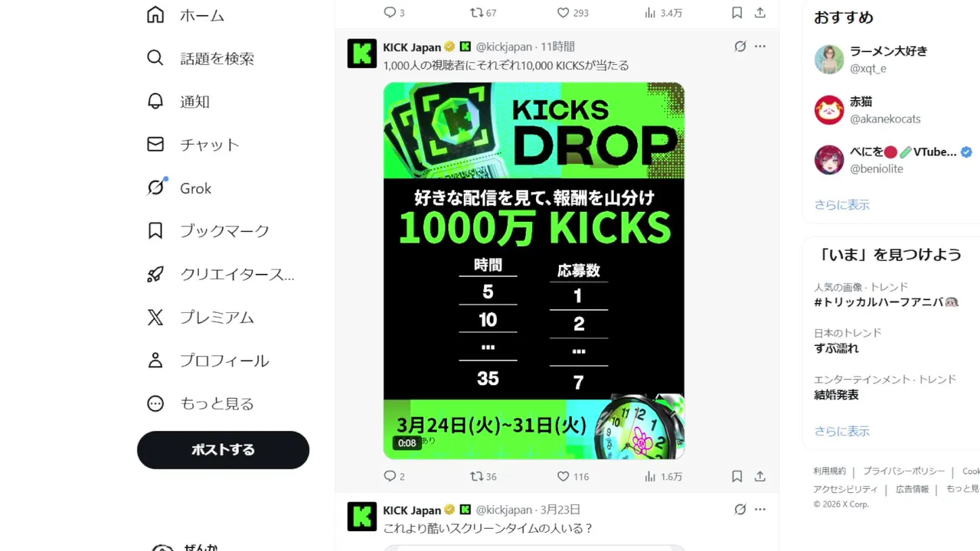980x551 pixels.
Task: Open Grok icon on KICKS DROP post
Action: pos(740,47)
